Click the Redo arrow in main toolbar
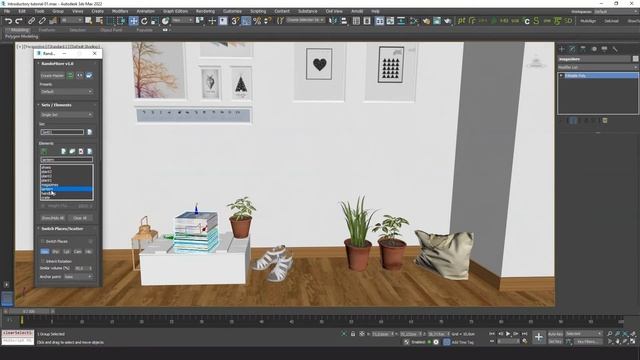 click(x=19, y=21)
